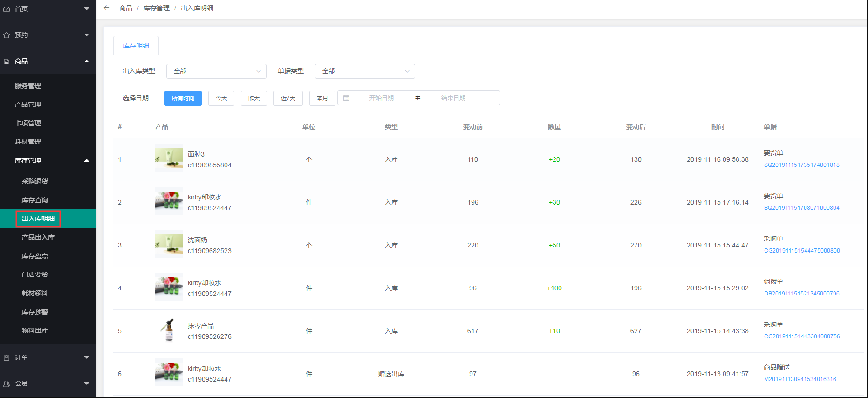Switch to the 库存明细 tab
The image size is (868, 398).
(x=136, y=46)
